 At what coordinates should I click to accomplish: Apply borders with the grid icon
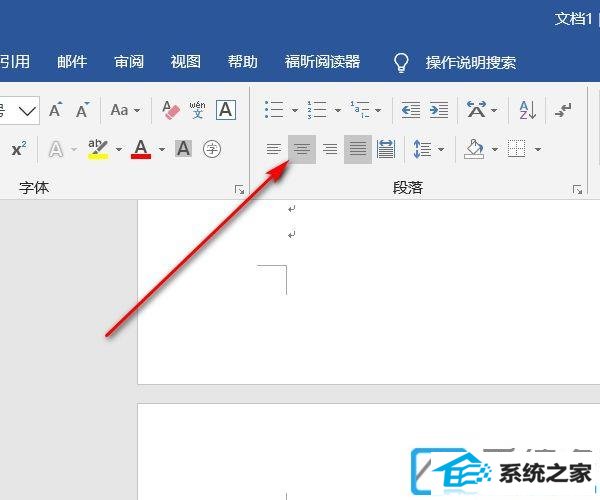(517, 149)
